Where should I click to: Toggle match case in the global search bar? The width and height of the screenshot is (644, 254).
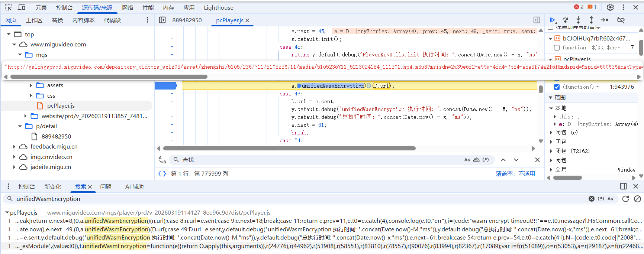pos(610,199)
